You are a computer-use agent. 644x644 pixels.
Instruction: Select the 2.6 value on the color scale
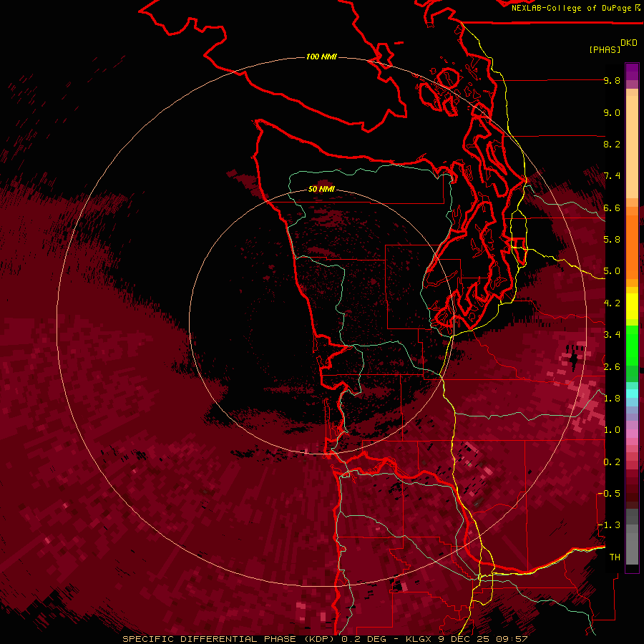point(612,367)
